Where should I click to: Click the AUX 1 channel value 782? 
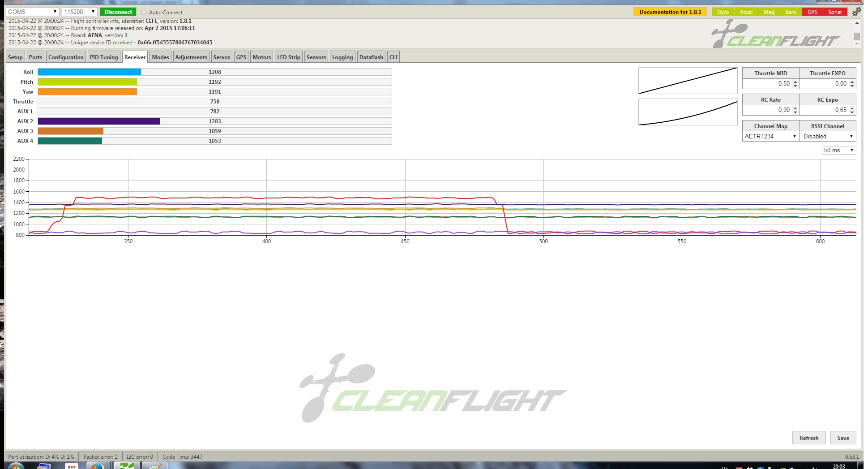coord(215,111)
